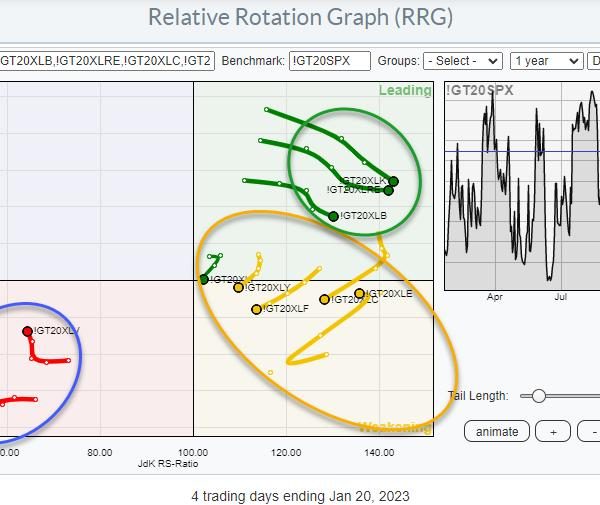
Task: Select the !GT20XLRE data point
Action: [x=388, y=190]
